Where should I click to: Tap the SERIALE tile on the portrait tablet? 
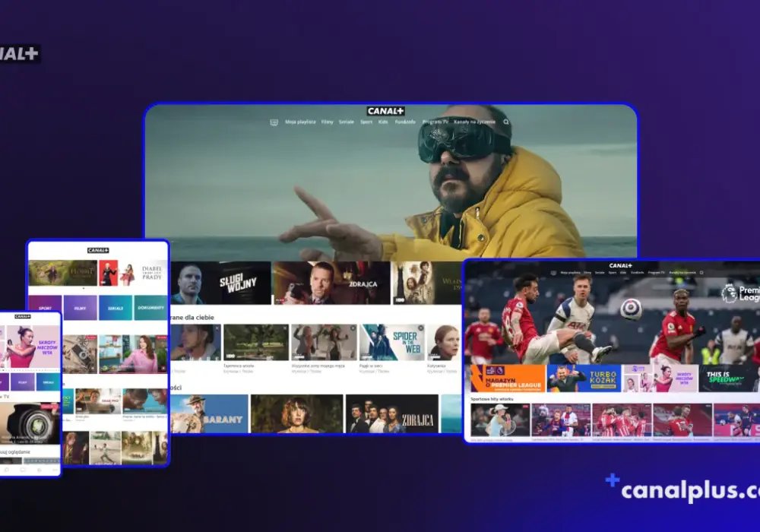pyautogui.click(x=116, y=308)
